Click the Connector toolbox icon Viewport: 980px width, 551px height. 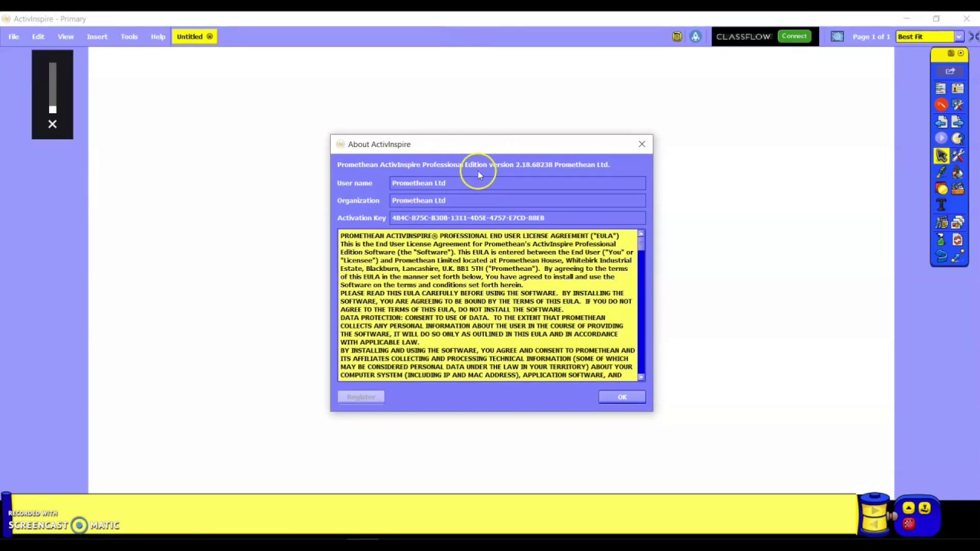coord(958,188)
